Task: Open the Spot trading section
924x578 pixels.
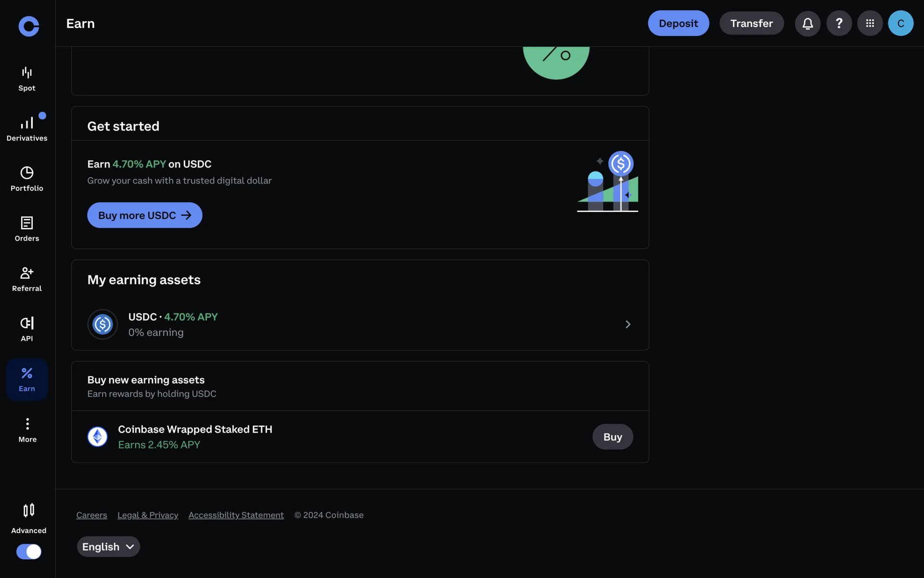Action: (27, 79)
